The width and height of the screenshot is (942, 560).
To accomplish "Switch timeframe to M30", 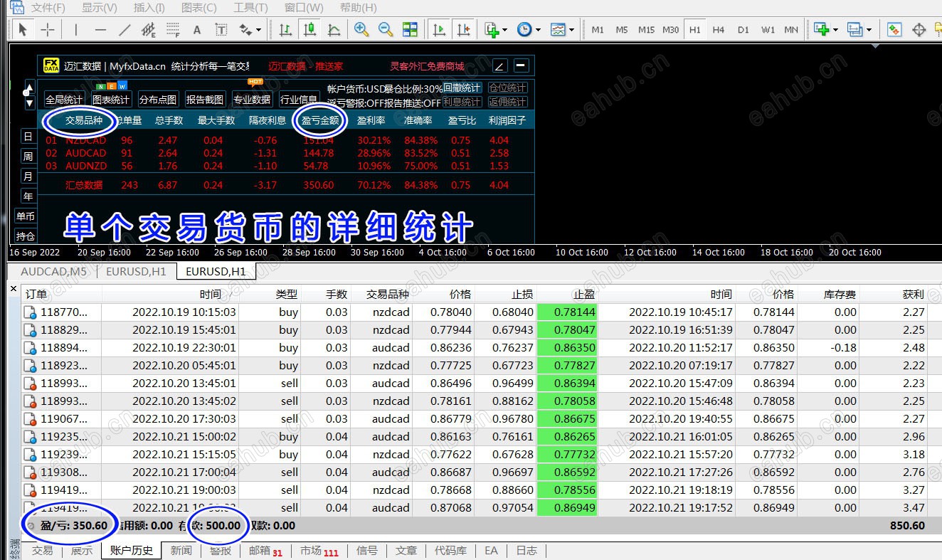I will 670,30.
